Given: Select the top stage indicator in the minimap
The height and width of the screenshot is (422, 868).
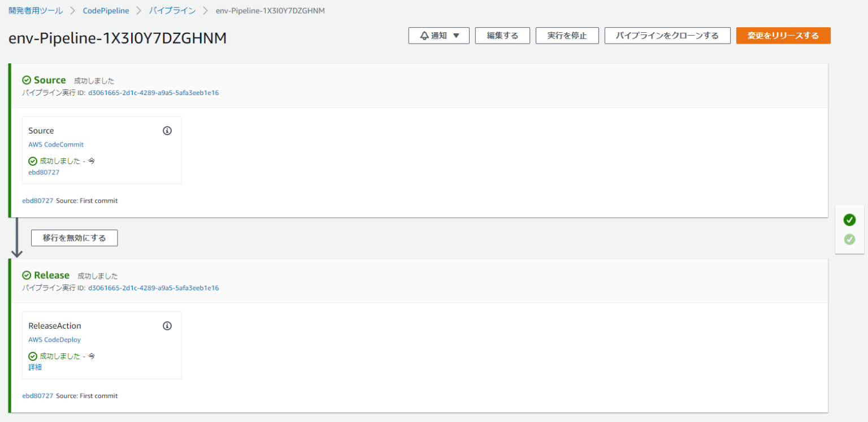Looking at the screenshot, I should click(849, 220).
